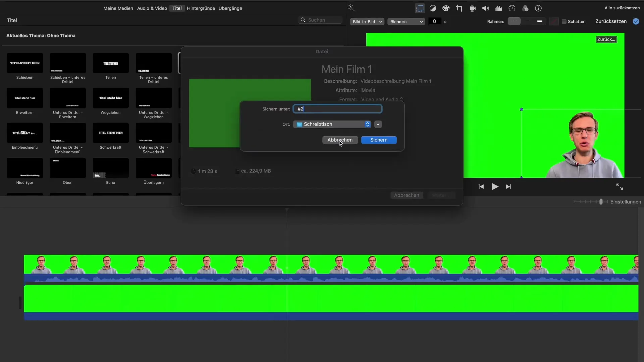
Task: Switch to Meine Medien tab
Action: [118, 8]
